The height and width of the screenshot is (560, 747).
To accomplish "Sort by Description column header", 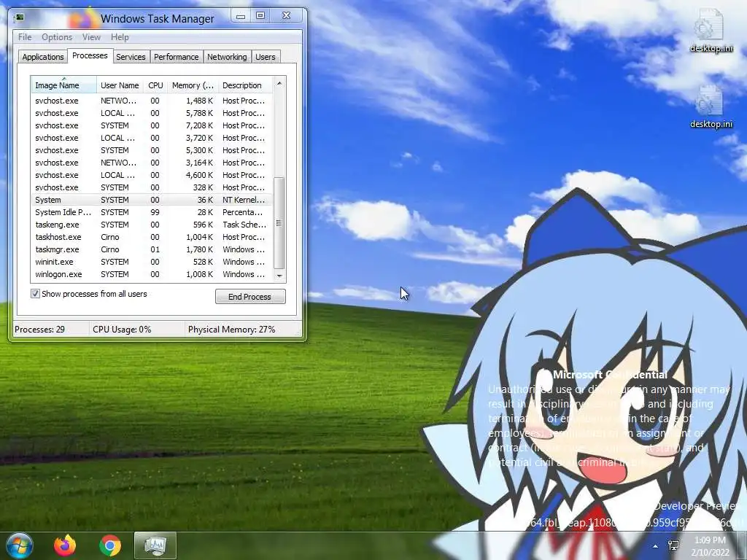I will pos(245,85).
